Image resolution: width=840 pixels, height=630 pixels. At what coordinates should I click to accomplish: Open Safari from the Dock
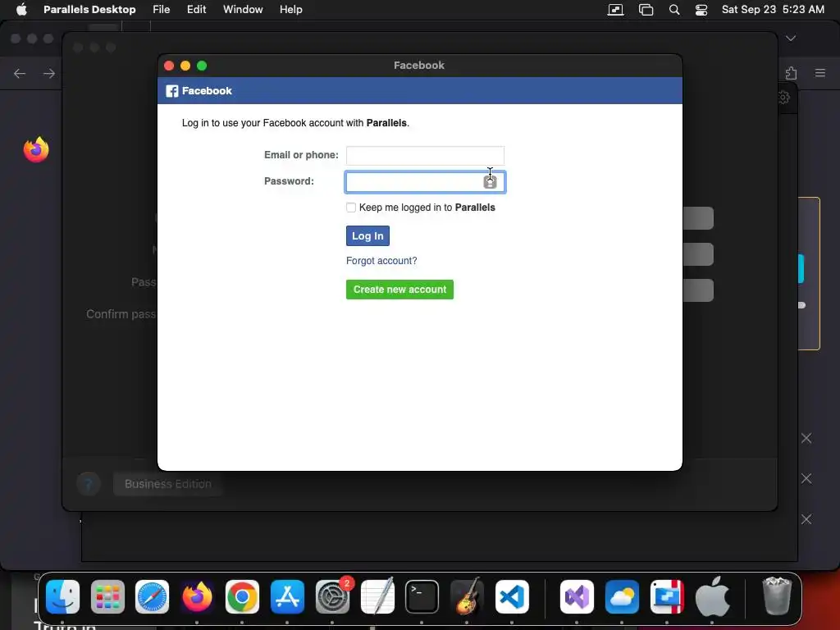pyautogui.click(x=152, y=597)
